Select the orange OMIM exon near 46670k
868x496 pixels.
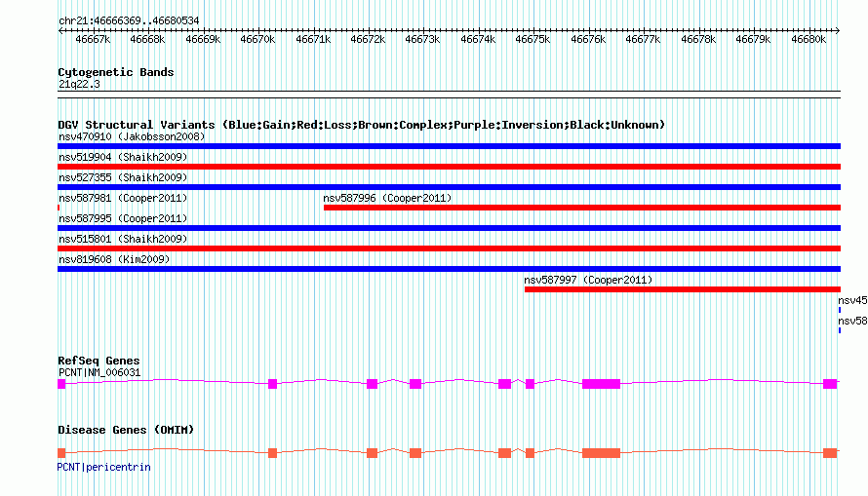coord(272,453)
